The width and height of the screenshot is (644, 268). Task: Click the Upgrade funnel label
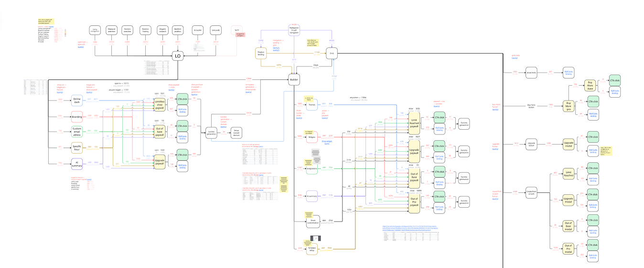(496, 145)
